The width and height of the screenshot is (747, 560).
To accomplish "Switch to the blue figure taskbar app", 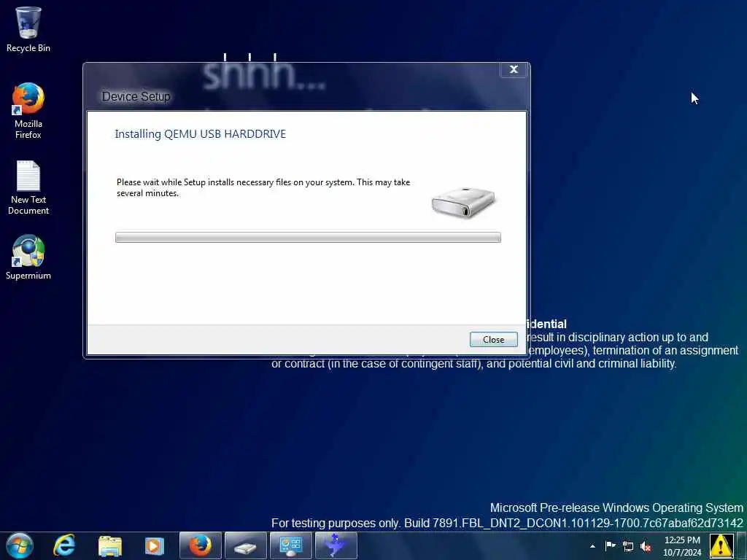I will 336,545.
